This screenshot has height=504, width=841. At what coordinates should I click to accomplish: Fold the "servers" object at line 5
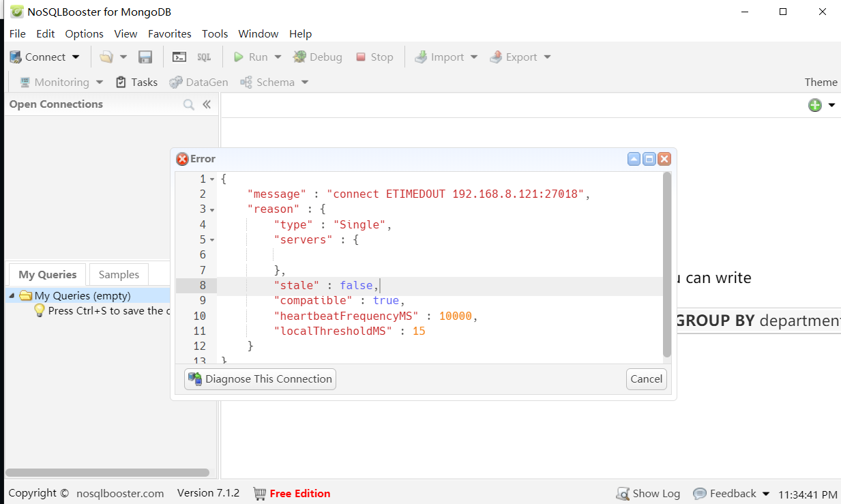pyautogui.click(x=212, y=240)
